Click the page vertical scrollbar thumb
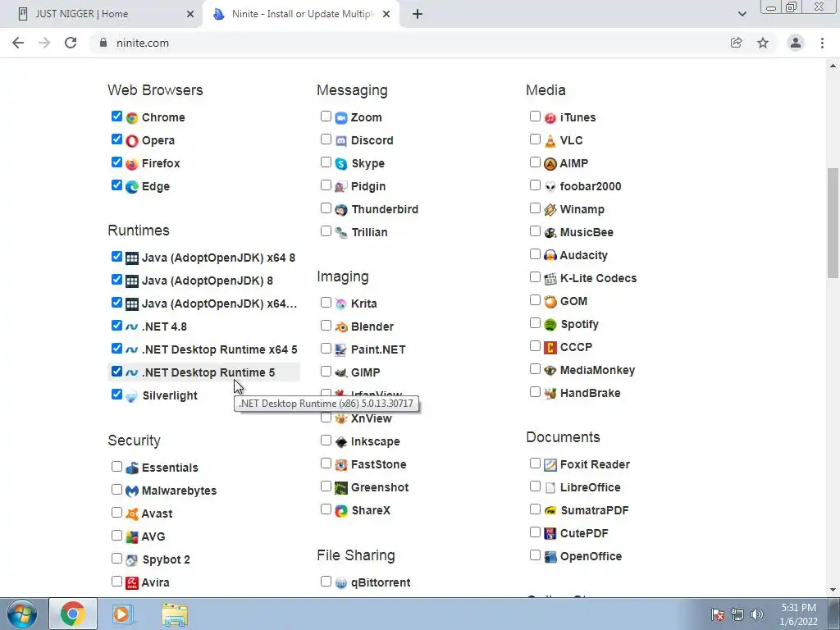This screenshot has height=630, width=840. point(833,223)
